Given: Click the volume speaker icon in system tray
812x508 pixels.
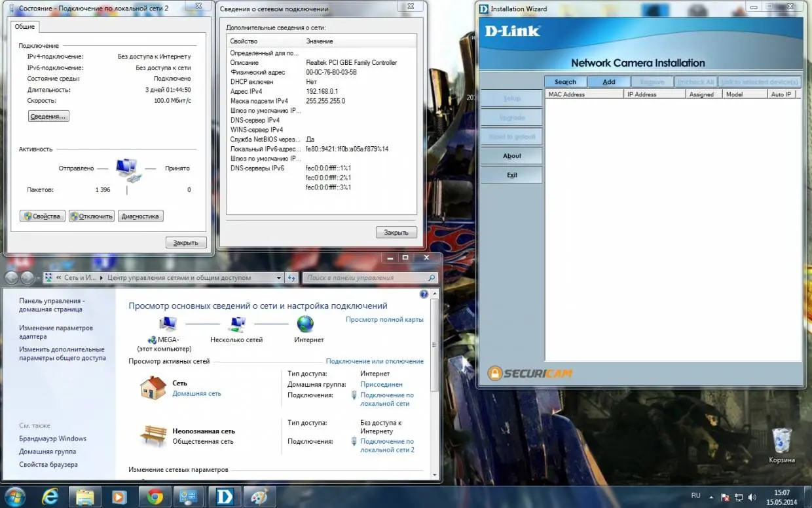Looking at the screenshot, I should [752, 498].
